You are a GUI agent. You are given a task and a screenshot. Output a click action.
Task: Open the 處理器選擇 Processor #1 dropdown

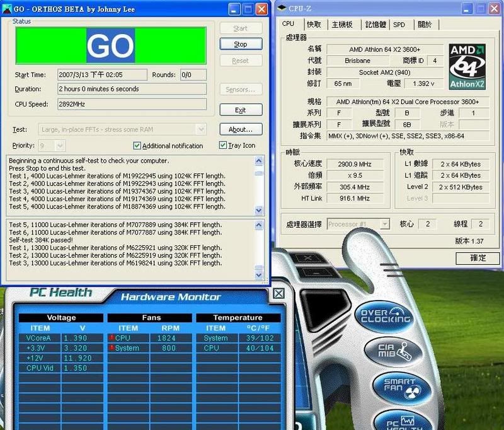coord(384,224)
